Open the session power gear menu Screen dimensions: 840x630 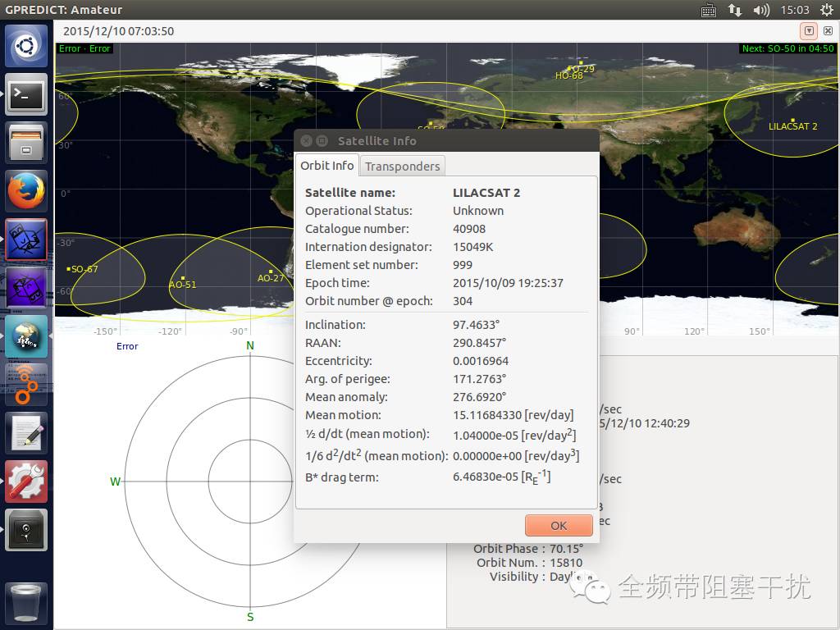827,10
